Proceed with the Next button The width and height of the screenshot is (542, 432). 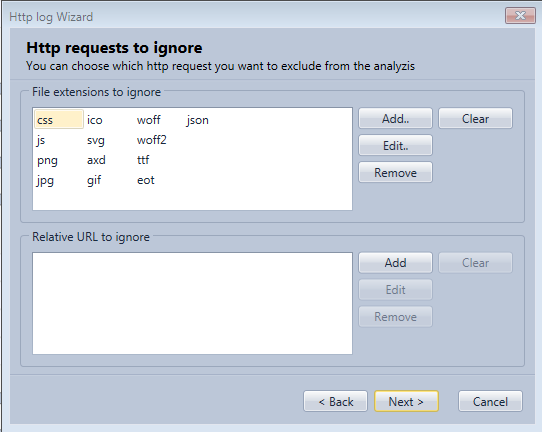point(406,402)
